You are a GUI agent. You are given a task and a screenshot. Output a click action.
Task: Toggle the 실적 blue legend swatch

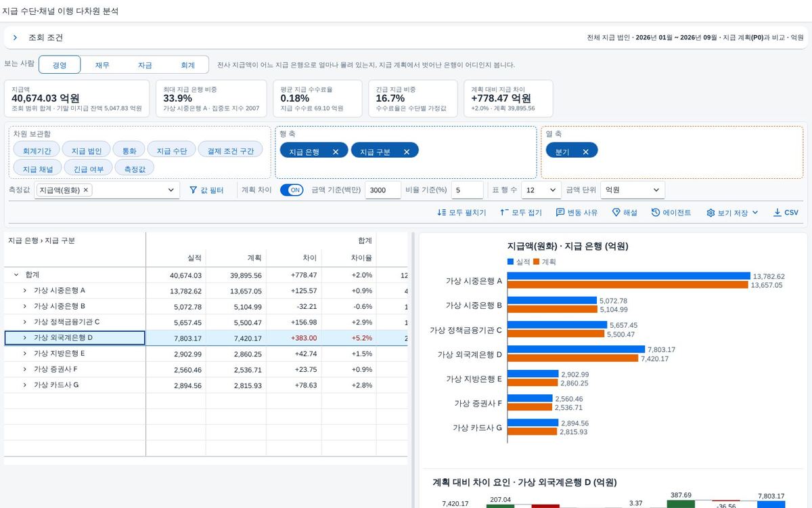pyautogui.click(x=510, y=261)
